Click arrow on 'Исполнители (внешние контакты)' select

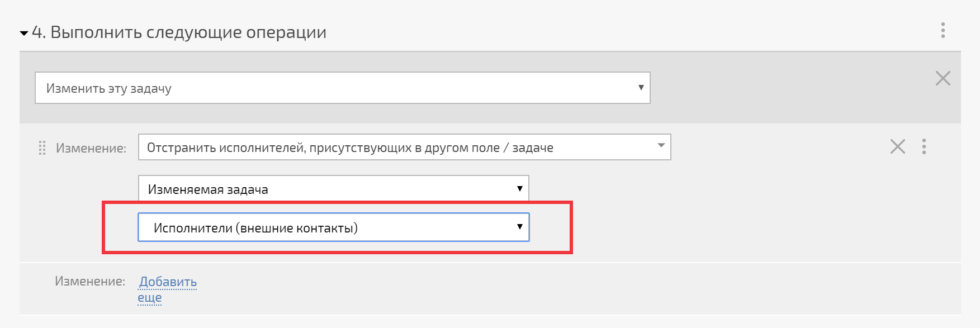[520, 226]
